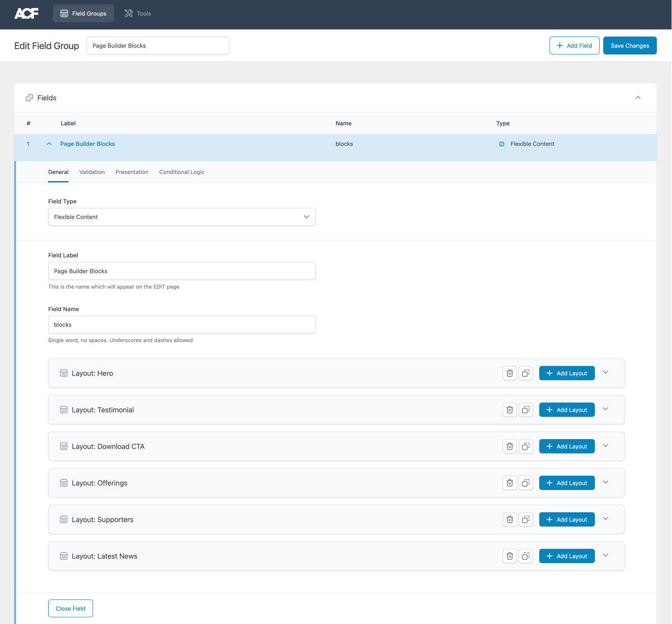This screenshot has width=672, height=624.
Task: Delete the Supporters layout via trash icon
Action: click(x=510, y=520)
